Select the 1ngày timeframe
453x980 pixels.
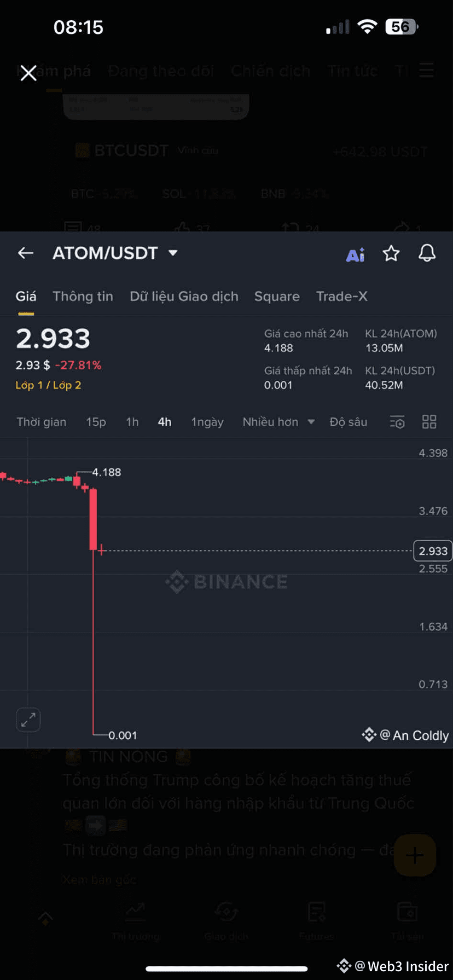click(x=207, y=422)
